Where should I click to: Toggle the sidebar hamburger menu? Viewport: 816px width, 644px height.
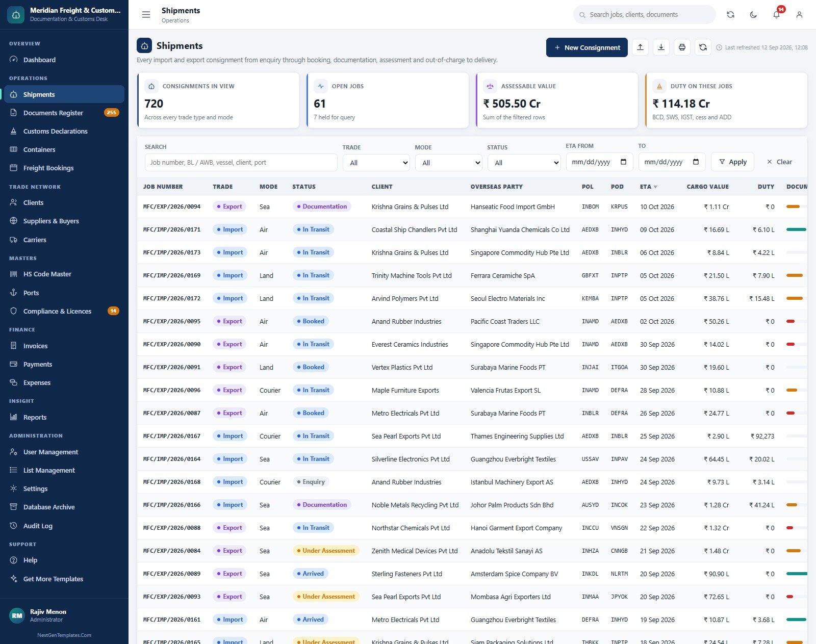point(146,15)
